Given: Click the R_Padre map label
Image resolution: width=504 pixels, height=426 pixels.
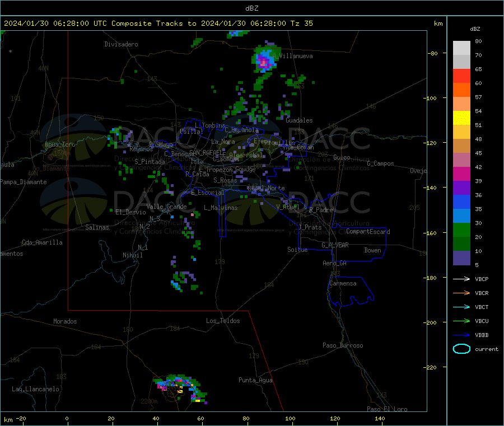Looking at the screenshot, I should click(x=321, y=210).
